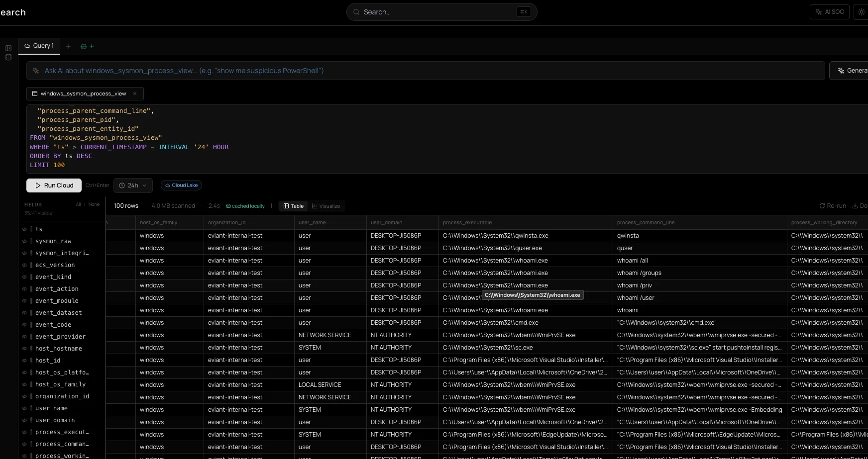Toggle visibility of event_kind field
Viewport: 868px width, 459px height.
24,277
